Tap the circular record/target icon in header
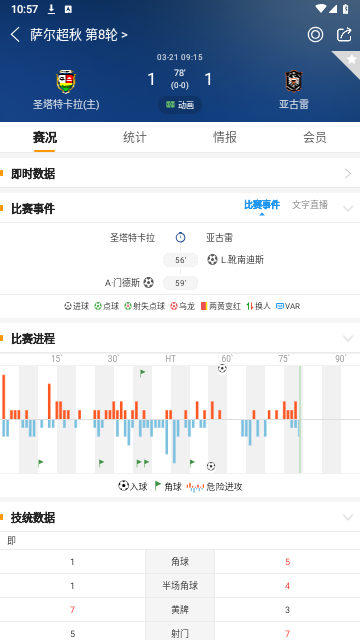The width and height of the screenshot is (360, 640). (x=315, y=35)
